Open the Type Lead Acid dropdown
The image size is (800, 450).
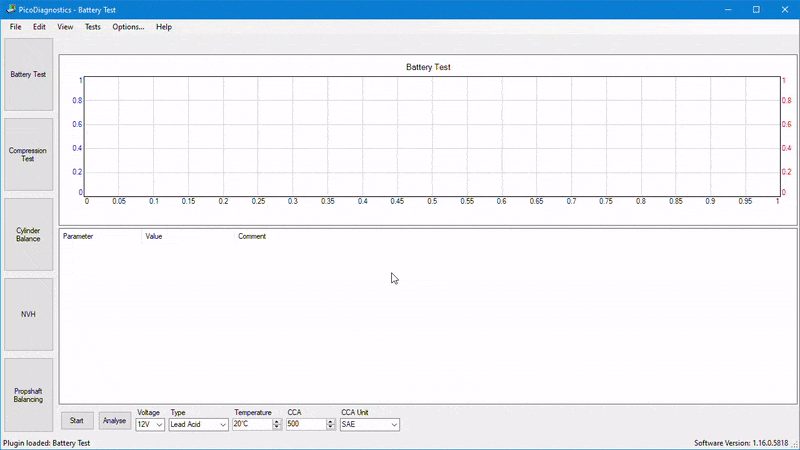pyautogui.click(x=198, y=424)
